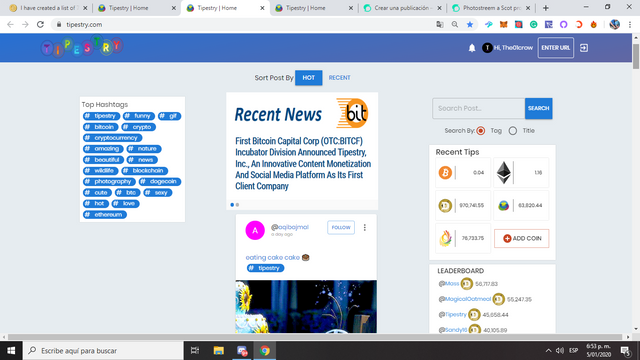The image size is (640, 360).
Task: Click the Tipestry coin icon showing 63,820.44
Action: pos(503,205)
